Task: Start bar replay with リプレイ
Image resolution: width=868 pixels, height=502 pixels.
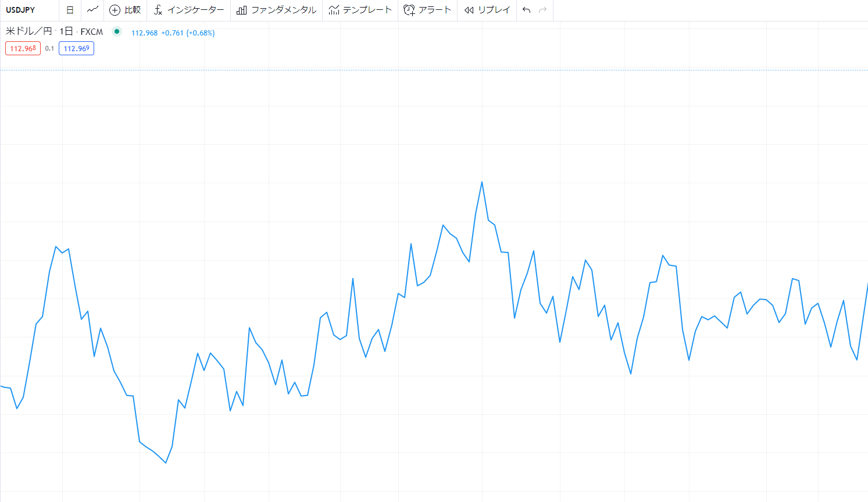Action: click(487, 10)
